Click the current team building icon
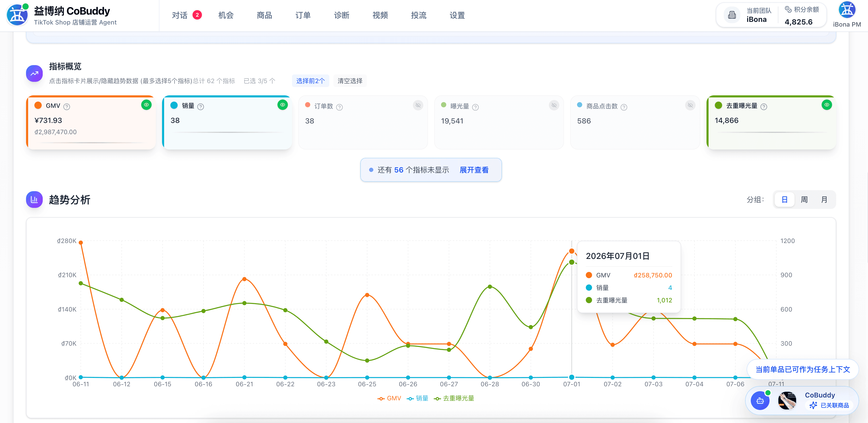This screenshot has width=868, height=423. pyautogui.click(x=732, y=15)
